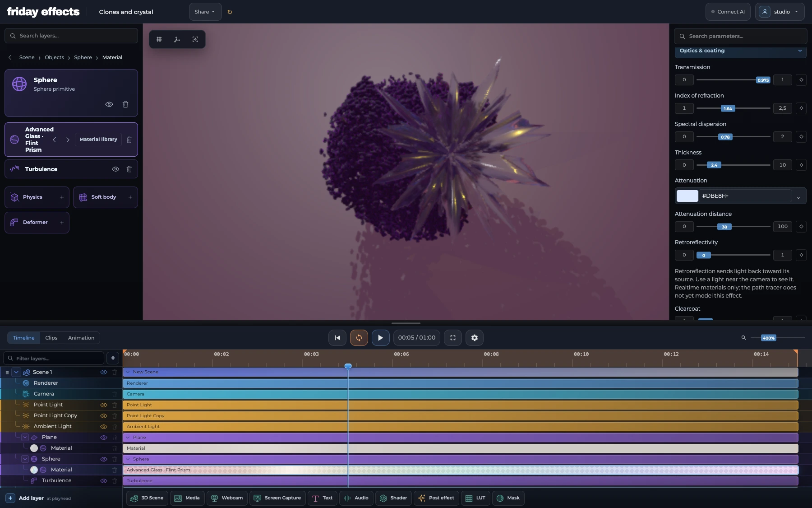Open the Material library
Viewport: 812px width, 508px height.
[98, 140]
